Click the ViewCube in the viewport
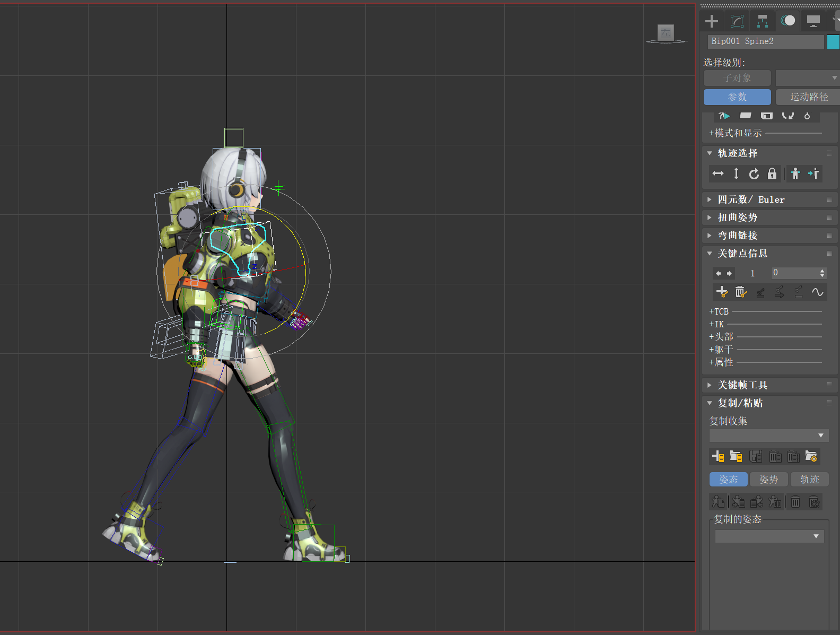Viewport: 840px width, 635px height. (666, 33)
